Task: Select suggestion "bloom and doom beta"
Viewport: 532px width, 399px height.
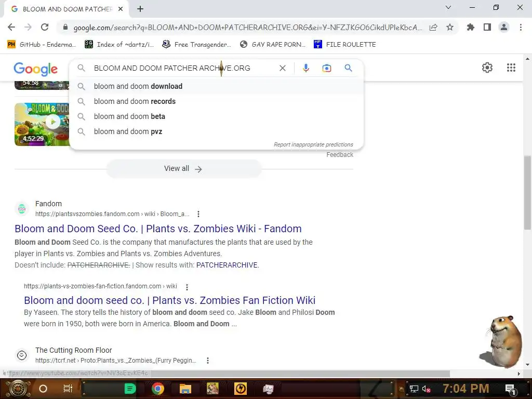Action: [x=217, y=116]
